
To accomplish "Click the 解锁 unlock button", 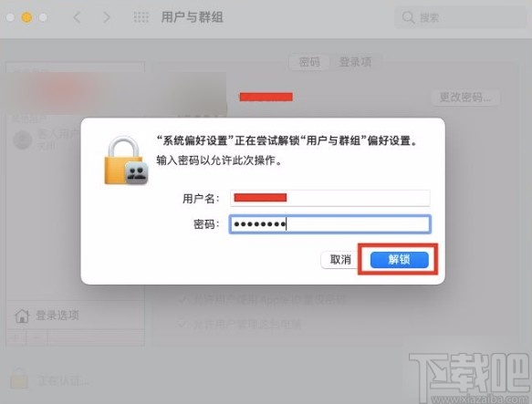I will click(400, 260).
